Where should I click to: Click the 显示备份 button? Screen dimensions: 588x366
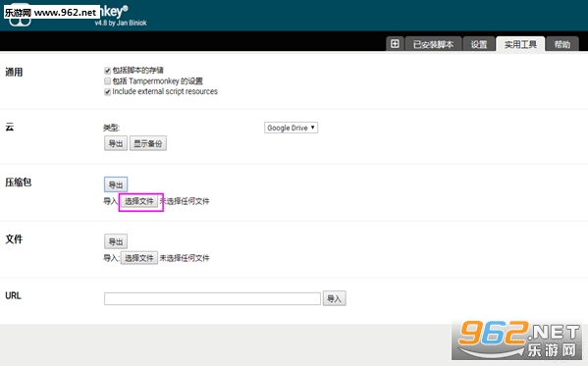click(x=148, y=143)
